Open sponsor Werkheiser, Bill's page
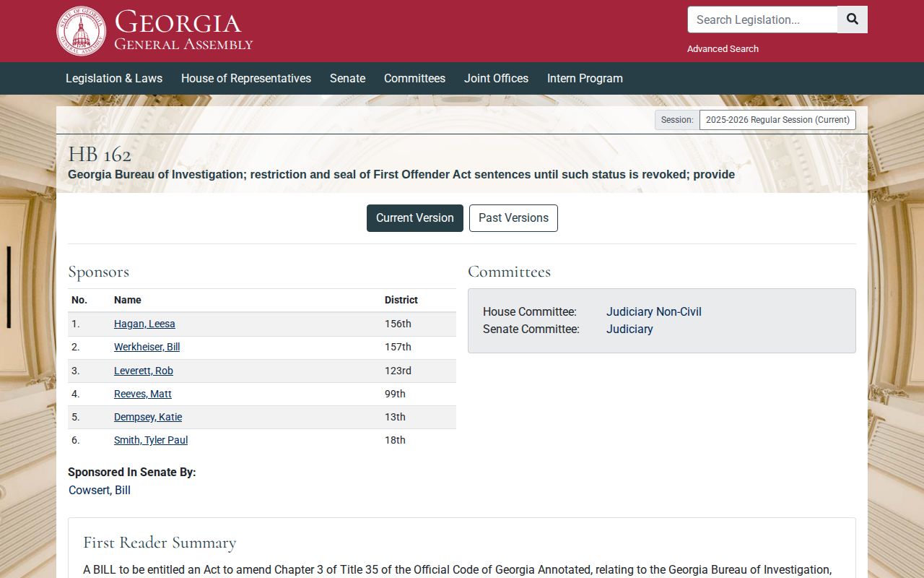The height and width of the screenshot is (578, 924). (x=147, y=347)
